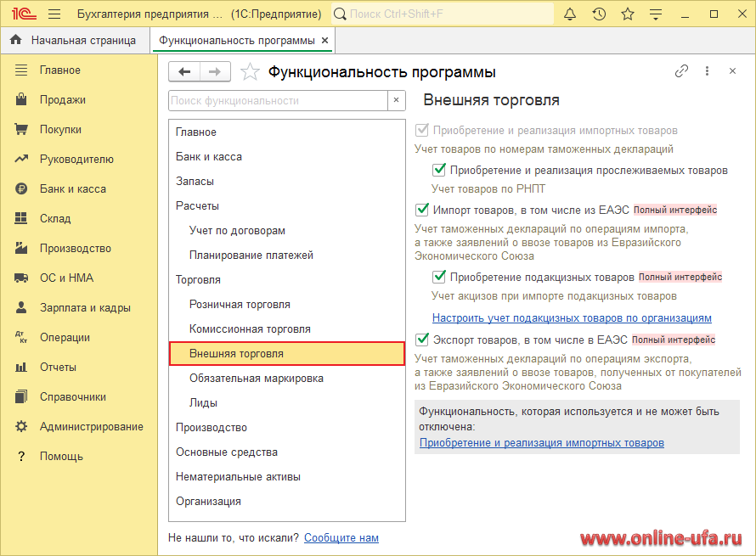Viewport: 756px width, 556px height.
Task: Open link Настроить учет подакцизных товаров
Action: (x=572, y=318)
